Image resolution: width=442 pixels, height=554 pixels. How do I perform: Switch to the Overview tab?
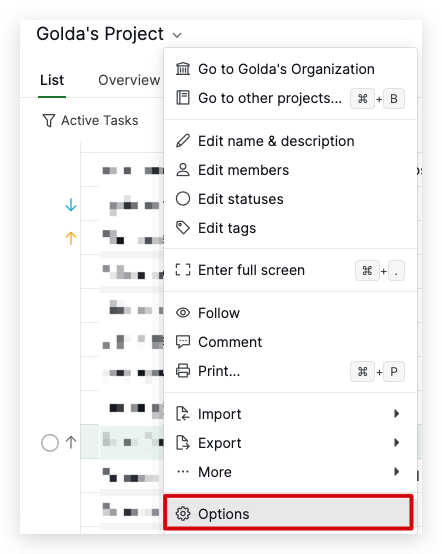tap(129, 80)
